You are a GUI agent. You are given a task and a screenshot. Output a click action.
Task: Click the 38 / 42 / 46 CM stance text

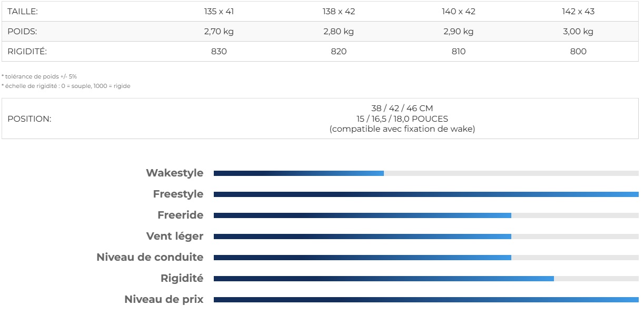(402, 109)
